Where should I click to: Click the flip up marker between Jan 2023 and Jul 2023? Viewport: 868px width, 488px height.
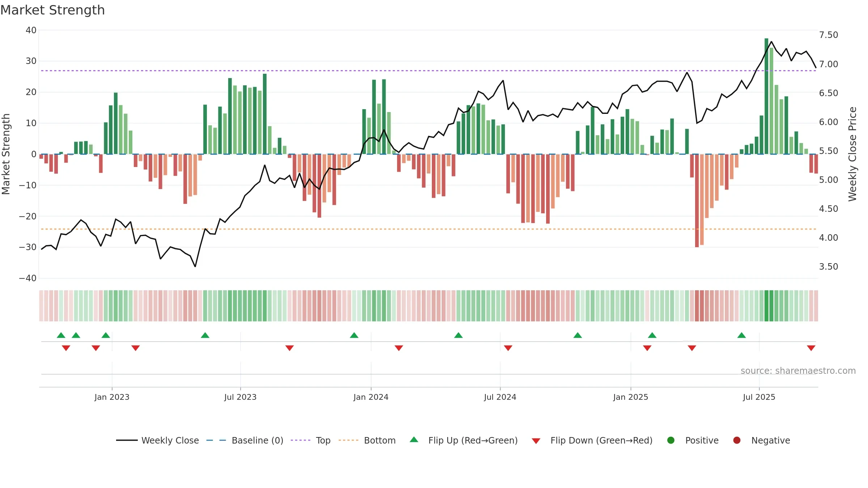pos(205,335)
